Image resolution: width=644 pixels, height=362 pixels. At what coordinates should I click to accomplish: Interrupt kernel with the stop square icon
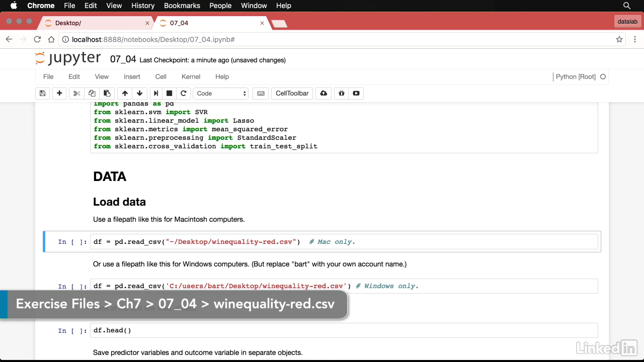pos(170,94)
